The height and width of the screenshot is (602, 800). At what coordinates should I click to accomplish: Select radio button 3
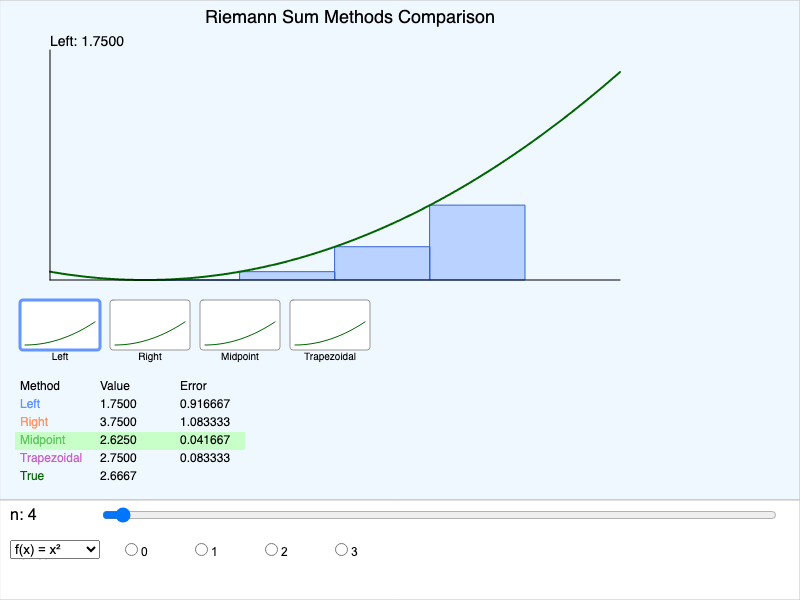[341, 548]
